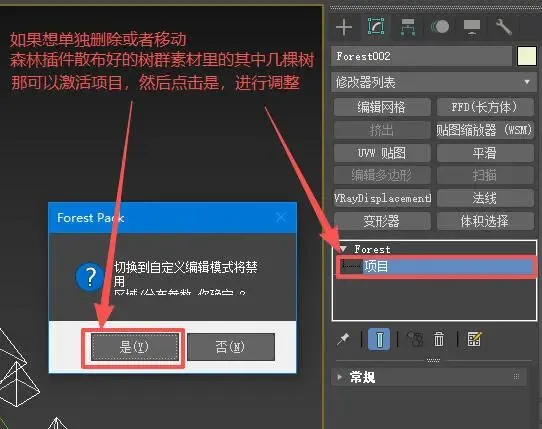Apply the VRayDisplacement modifier button
This screenshot has width=542, height=429.
(x=382, y=198)
